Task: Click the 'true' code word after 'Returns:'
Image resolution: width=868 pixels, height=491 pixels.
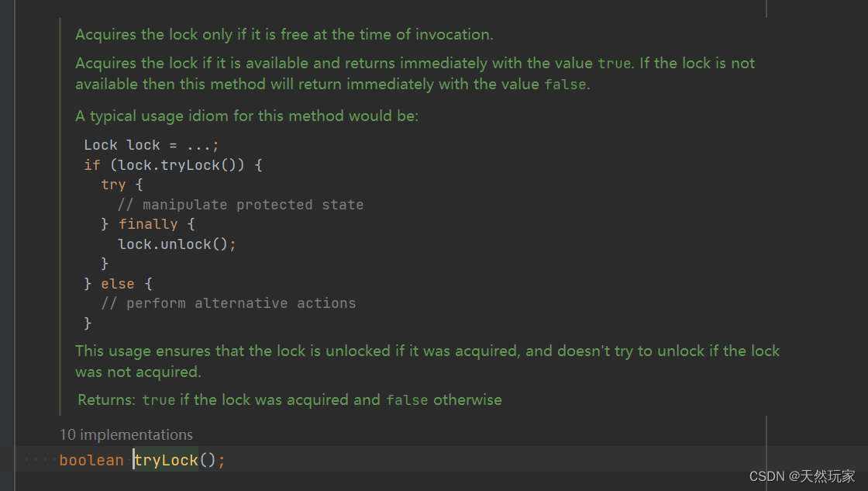Action: [159, 400]
